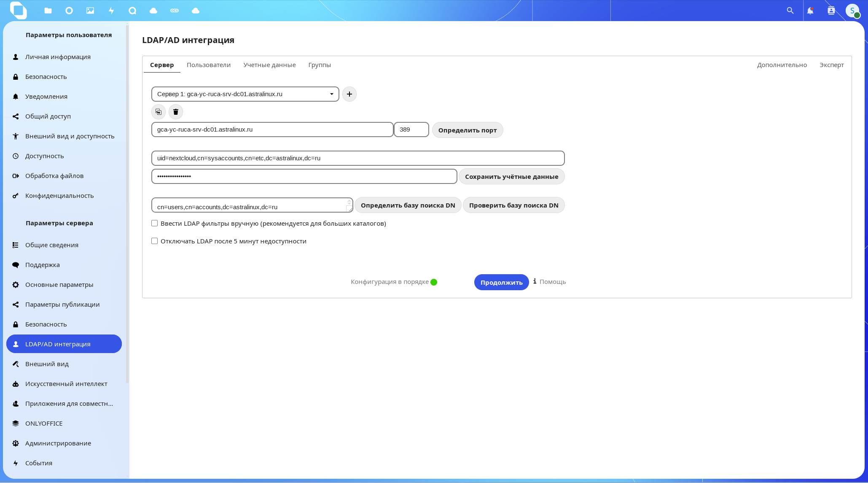This screenshot has width=868, height=483.
Task: Focus the port 389 field
Action: [411, 130]
